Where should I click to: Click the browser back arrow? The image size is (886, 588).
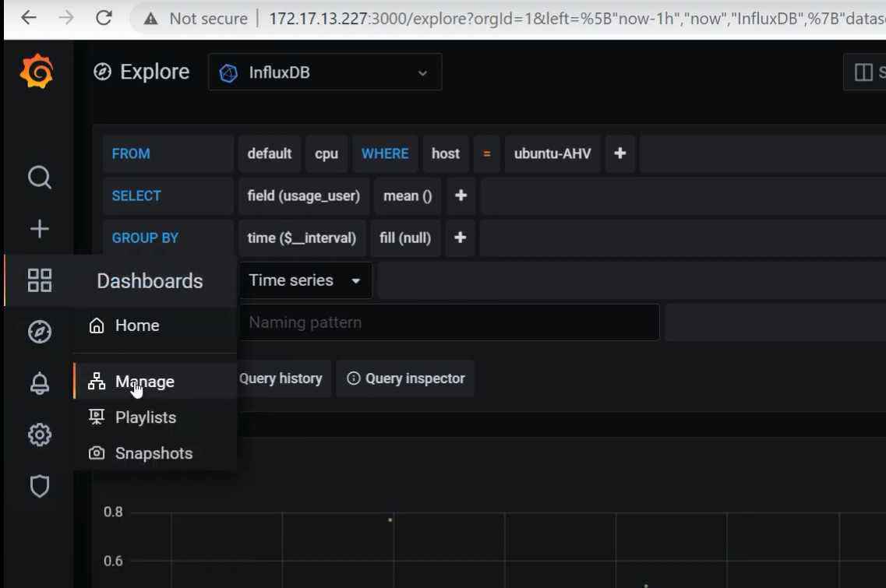tap(29, 18)
